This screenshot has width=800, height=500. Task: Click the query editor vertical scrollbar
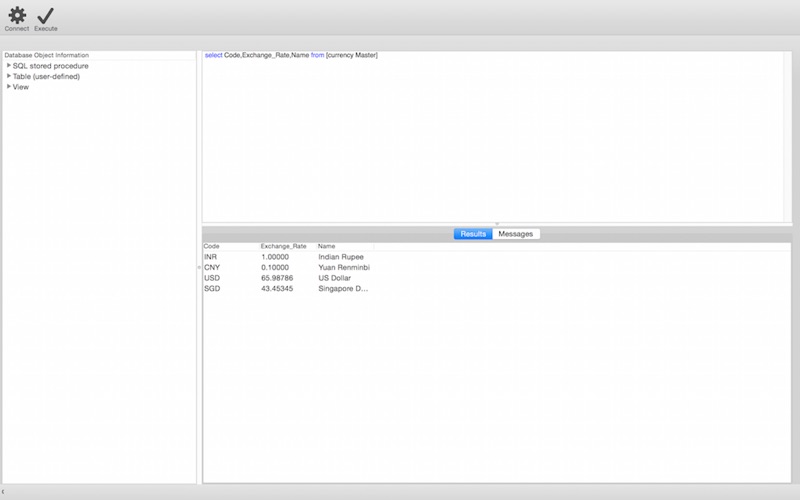(788, 136)
